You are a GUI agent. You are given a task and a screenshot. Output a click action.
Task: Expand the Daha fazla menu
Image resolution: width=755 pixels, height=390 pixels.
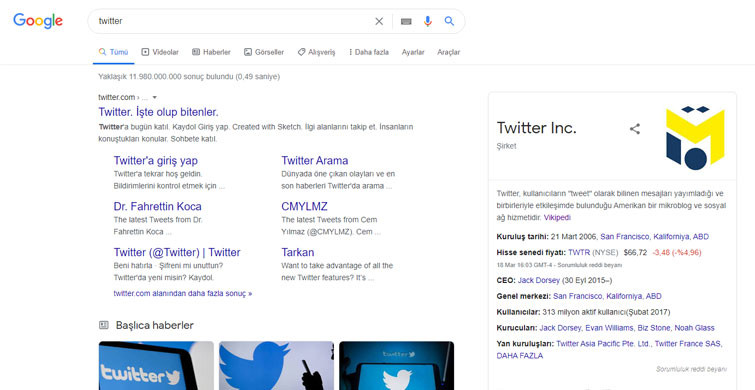(x=369, y=52)
